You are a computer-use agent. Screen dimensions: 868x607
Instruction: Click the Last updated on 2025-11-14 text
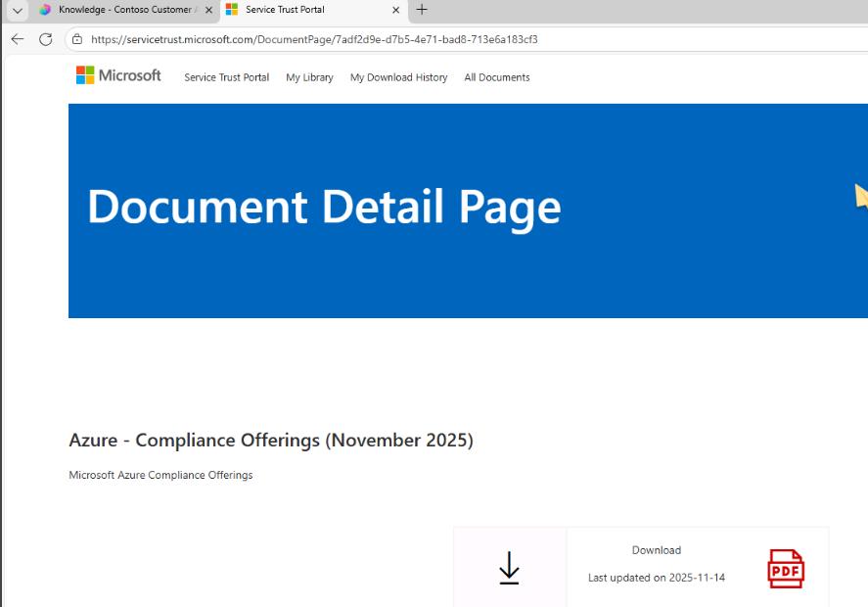click(x=657, y=578)
